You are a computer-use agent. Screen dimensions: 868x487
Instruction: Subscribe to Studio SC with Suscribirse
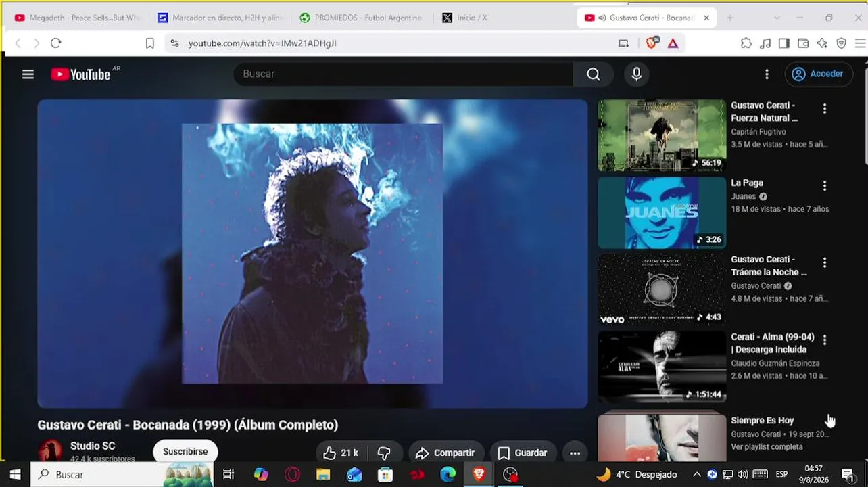185,451
